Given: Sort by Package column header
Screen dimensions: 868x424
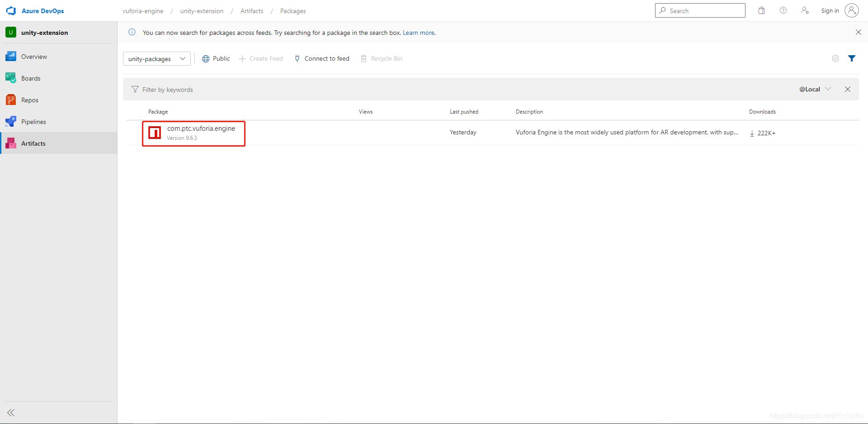Looking at the screenshot, I should (x=158, y=112).
